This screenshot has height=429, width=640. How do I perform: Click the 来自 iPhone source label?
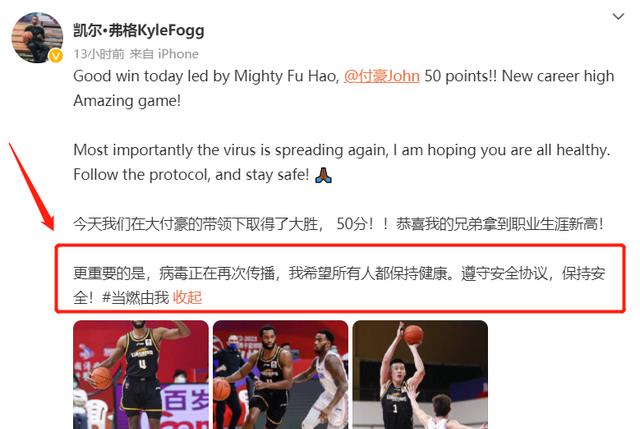pyautogui.click(x=164, y=54)
